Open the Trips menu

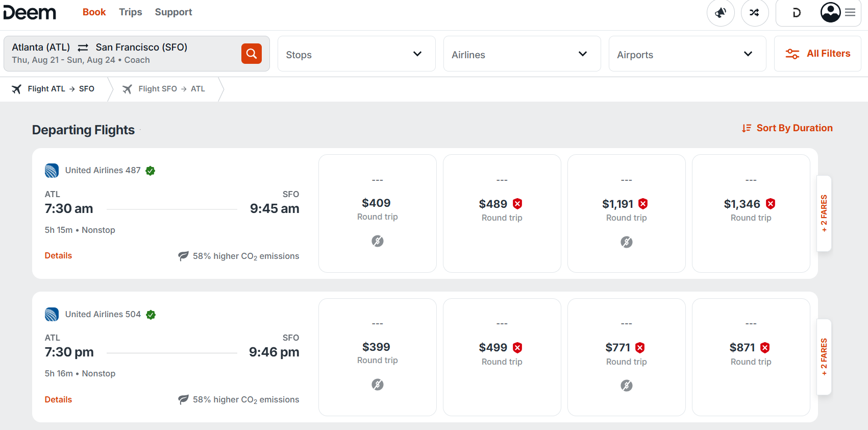pos(131,12)
